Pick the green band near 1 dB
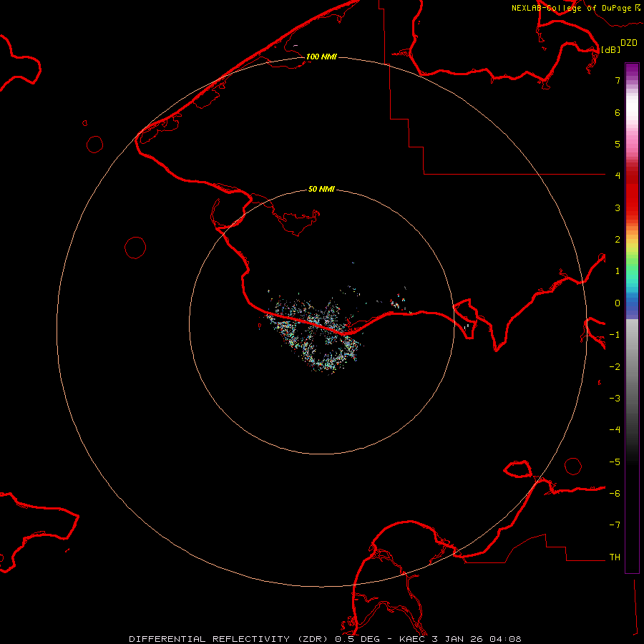This screenshot has width=644, height=644. [x=632, y=270]
